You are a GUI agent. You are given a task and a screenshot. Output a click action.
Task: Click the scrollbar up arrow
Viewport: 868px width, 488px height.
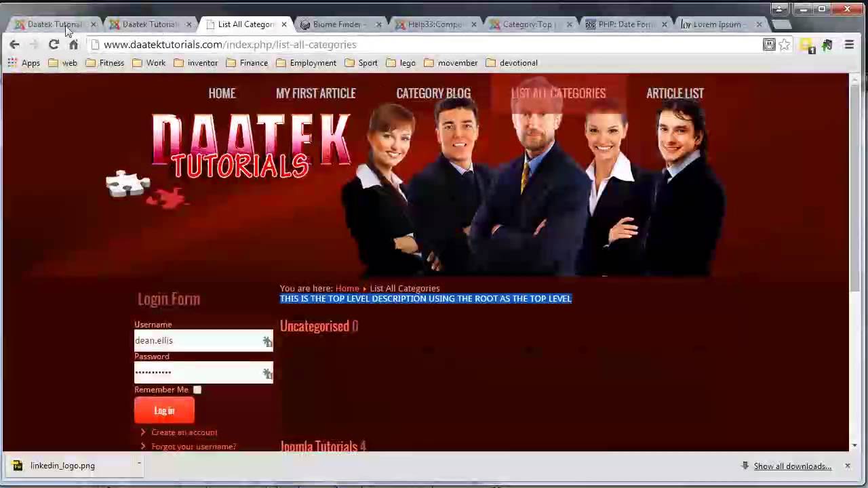(x=855, y=79)
